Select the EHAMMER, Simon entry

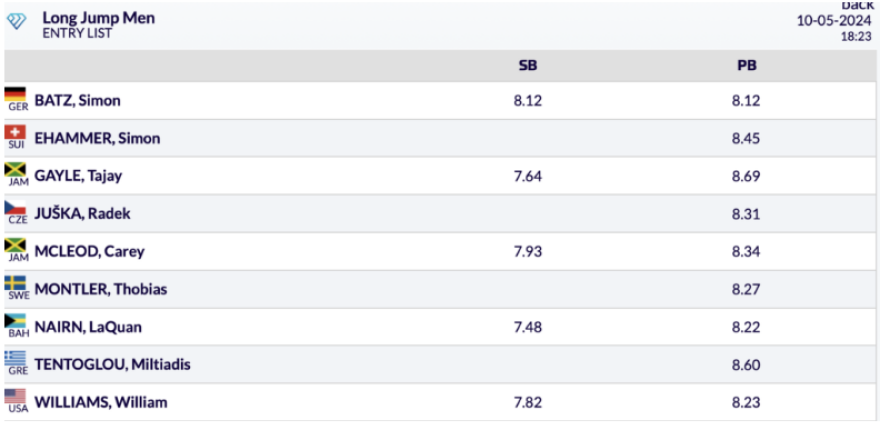tap(97, 139)
